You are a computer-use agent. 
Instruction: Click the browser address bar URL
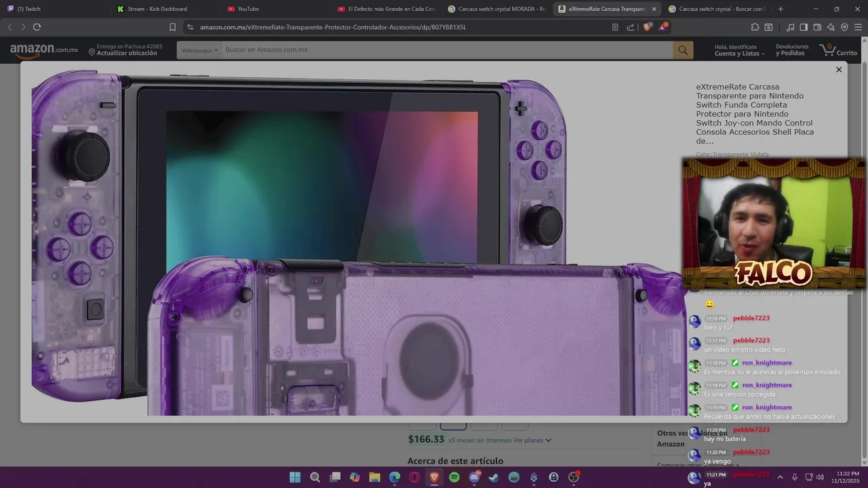coord(333,27)
